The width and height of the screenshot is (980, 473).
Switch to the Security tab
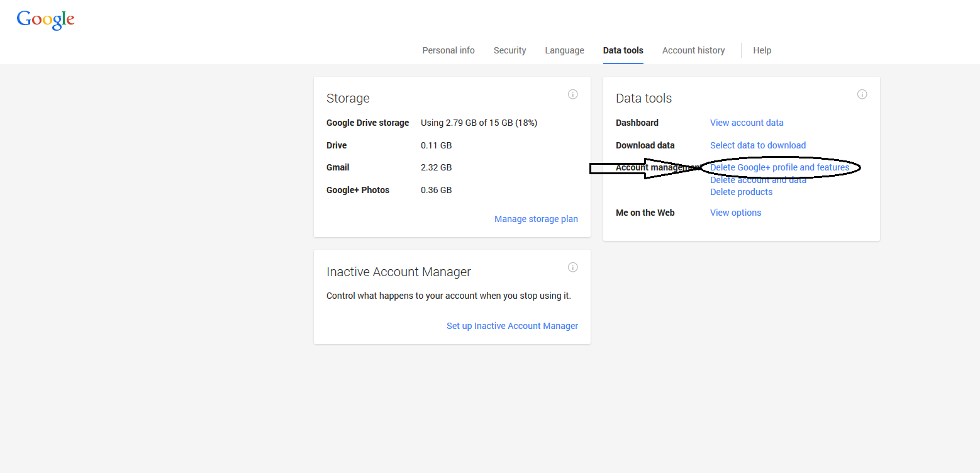[x=509, y=50]
